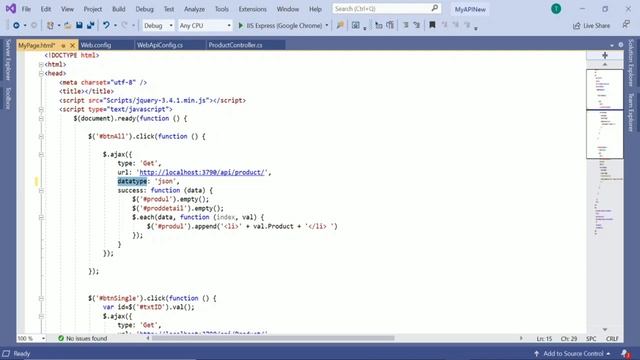Collapse the btnAll click function region

pos(41,137)
